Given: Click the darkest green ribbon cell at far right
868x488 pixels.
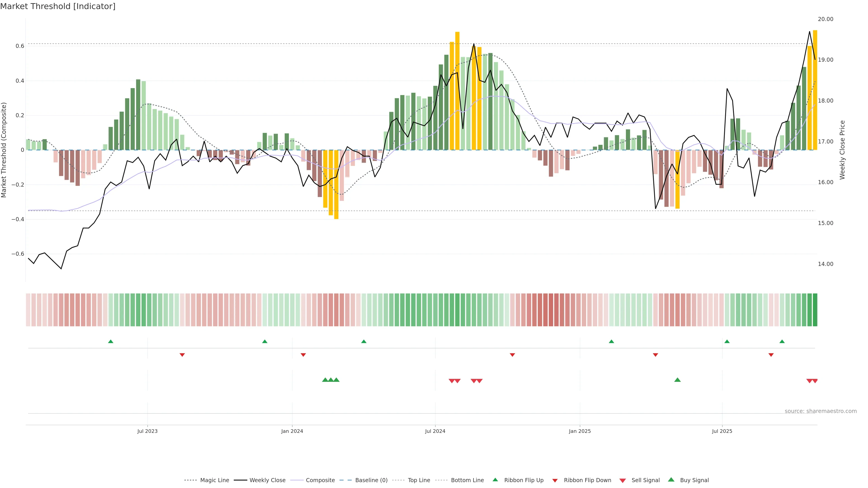Looking at the screenshot, I should 815,310.
